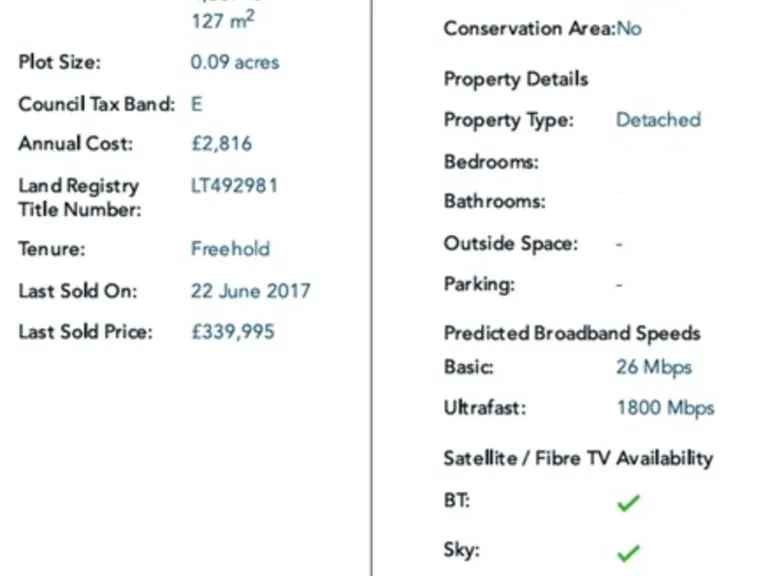The width and height of the screenshot is (768, 576).
Task: Click the Land Registry Title Number label
Action: pyautogui.click(x=80, y=197)
